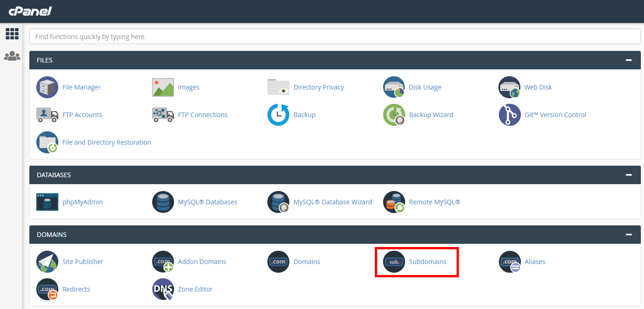Click the Backup text link

pos(305,115)
